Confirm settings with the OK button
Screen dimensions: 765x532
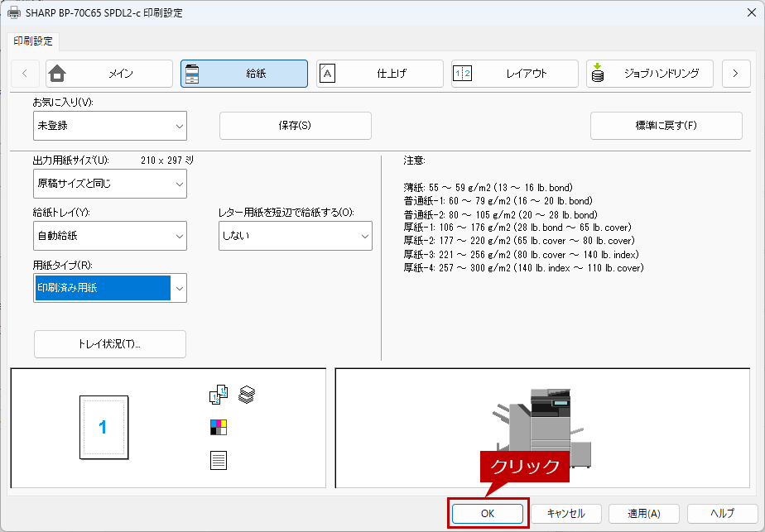488,514
